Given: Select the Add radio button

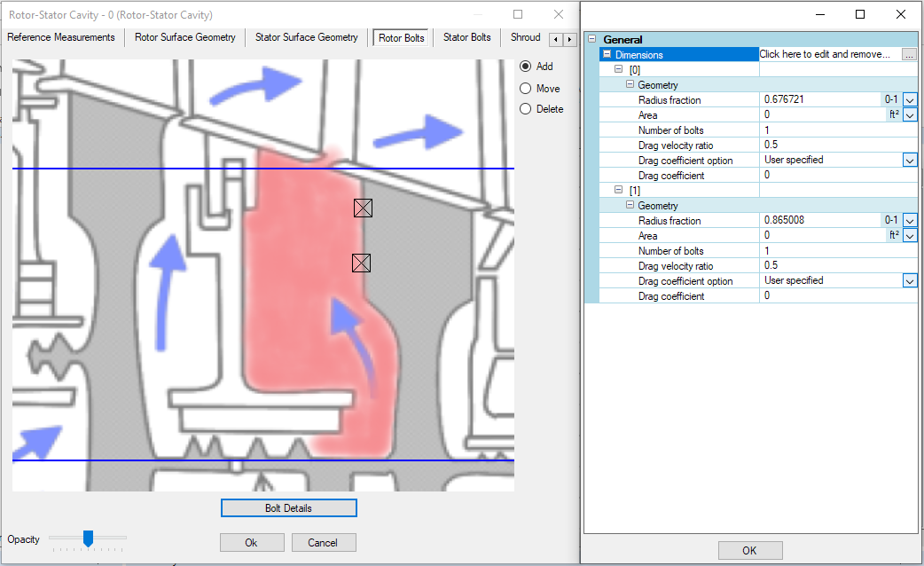Looking at the screenshot, I should (x=526, y=67).
